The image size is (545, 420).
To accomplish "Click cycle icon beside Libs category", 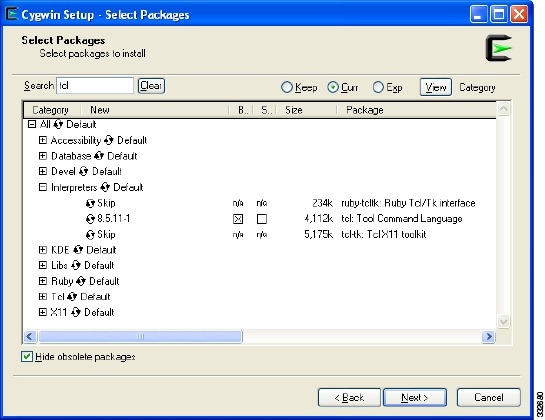I will pyautogui.click(x=76, y=265).
